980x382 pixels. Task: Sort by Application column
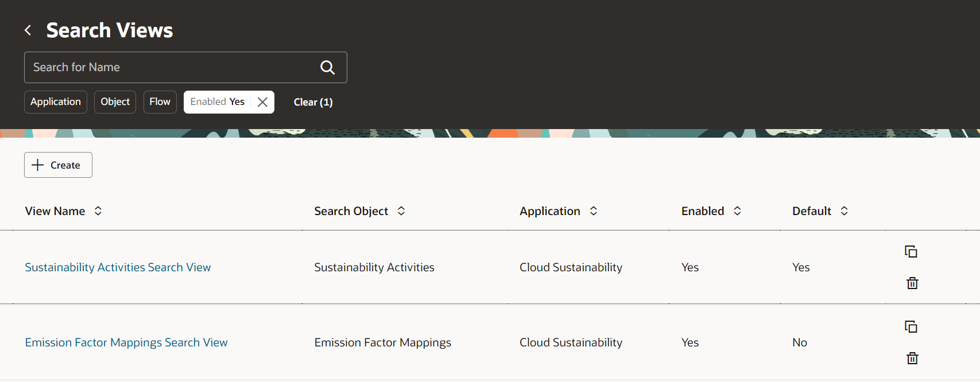point(594,211)
